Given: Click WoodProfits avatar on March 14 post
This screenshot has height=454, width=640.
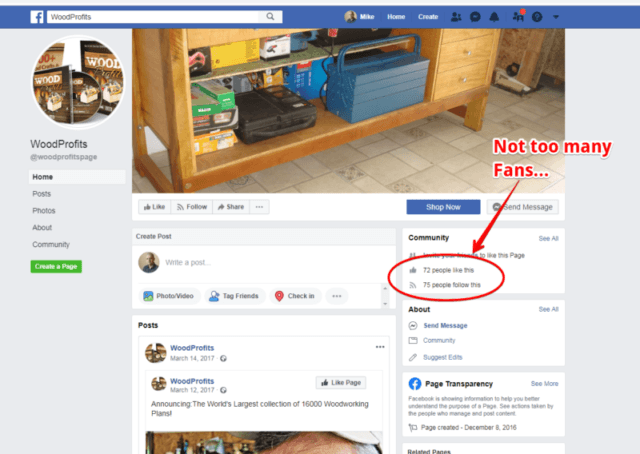Looking at the screenshot, I should click(x=156, y=353).
